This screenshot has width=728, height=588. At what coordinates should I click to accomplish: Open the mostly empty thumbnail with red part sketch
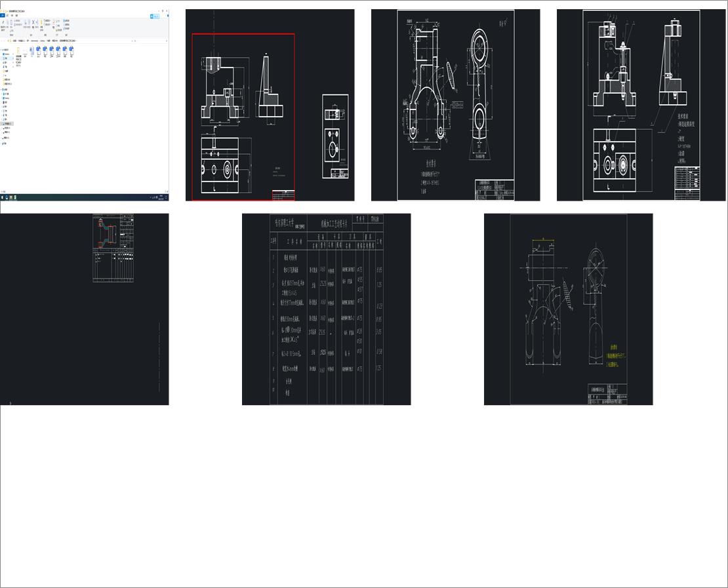click(x=85, y=309)
